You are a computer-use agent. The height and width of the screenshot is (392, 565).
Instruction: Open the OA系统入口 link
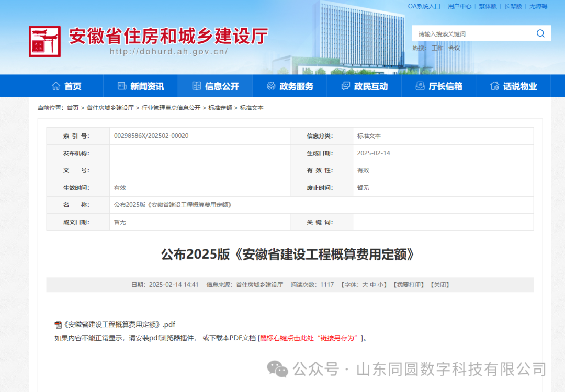point(424,6)
